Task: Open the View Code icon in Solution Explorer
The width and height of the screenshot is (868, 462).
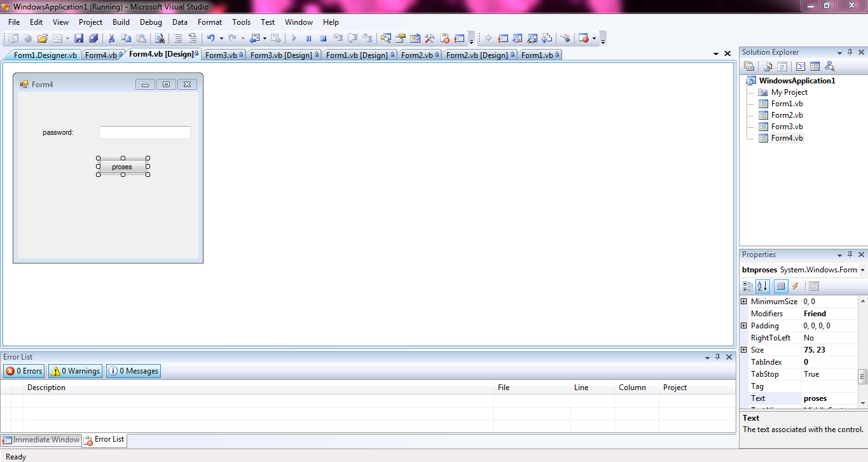Action: click(x=800, y=66)
